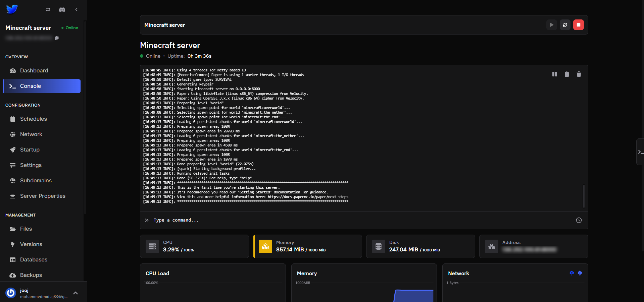The height and width of the screenshot is (302, 644).
Task: Expand the jooj user account menu
Action: click(76, 293)
